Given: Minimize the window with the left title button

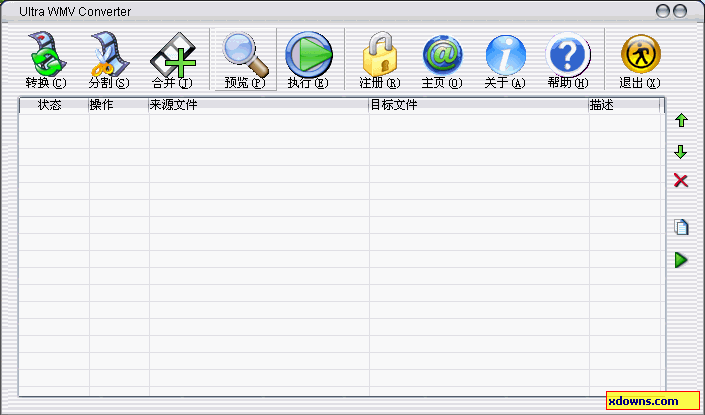Looking at the screenshot, I should click(663, 11).
